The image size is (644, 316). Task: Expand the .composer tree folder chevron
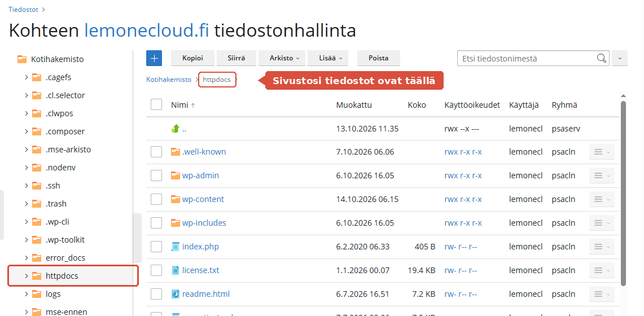pyautogui.click(x=27, y=131)
